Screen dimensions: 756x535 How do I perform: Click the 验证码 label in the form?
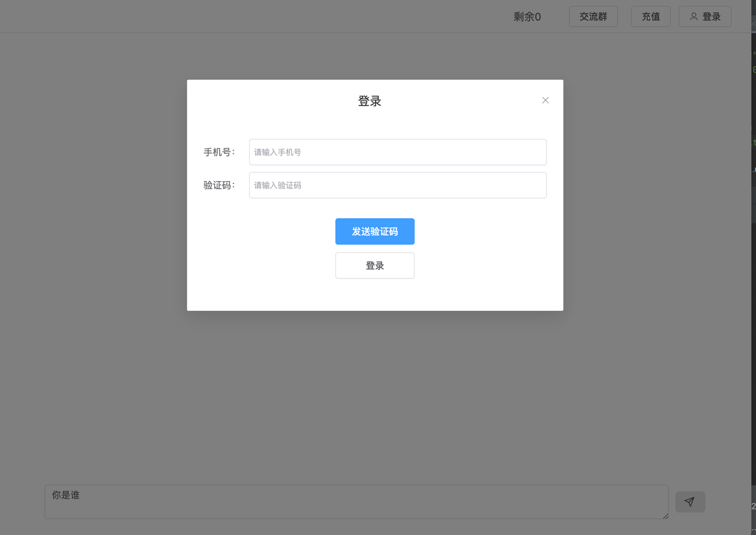click(218, 185)
